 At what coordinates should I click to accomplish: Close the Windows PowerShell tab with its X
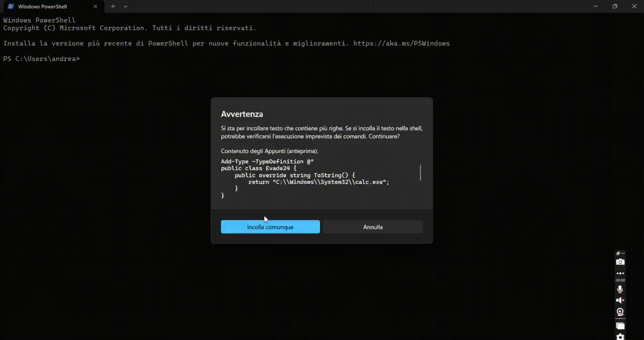click(x=95, y=7)
